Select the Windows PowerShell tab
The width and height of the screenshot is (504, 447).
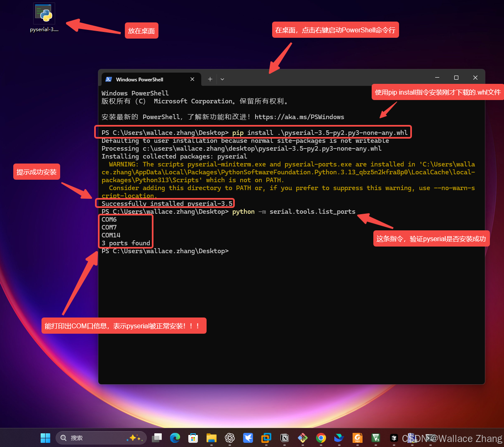tap(151, 79)
